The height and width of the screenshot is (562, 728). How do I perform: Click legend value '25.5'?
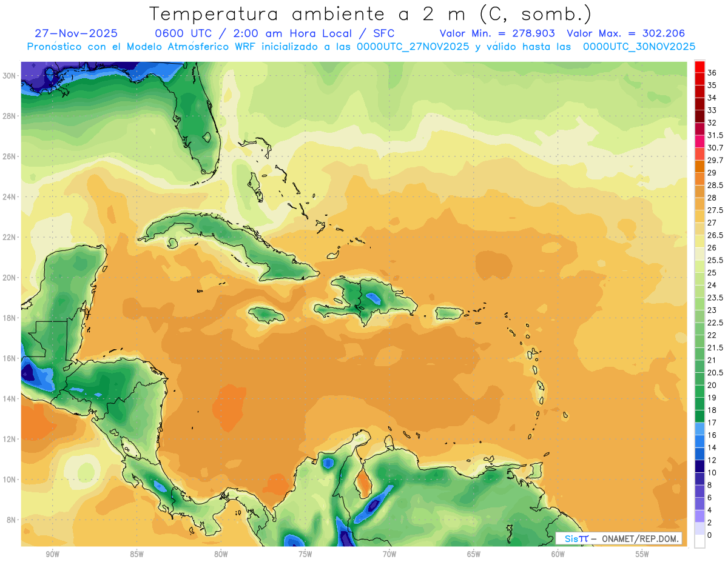coord(715,260)
